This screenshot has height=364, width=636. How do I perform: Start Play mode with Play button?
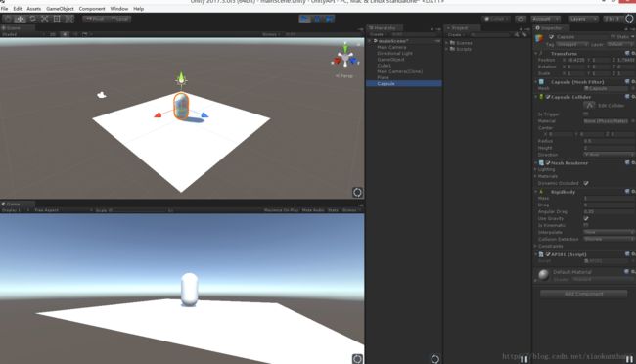tap(304, 19)
